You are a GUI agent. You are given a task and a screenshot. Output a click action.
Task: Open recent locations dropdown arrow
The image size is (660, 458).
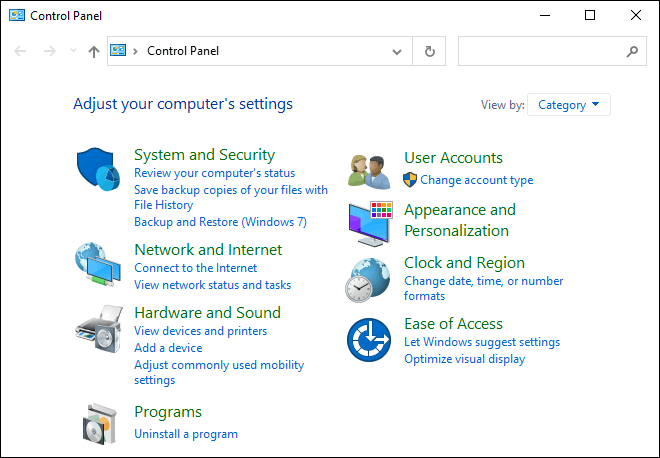(x=73, y=51)
